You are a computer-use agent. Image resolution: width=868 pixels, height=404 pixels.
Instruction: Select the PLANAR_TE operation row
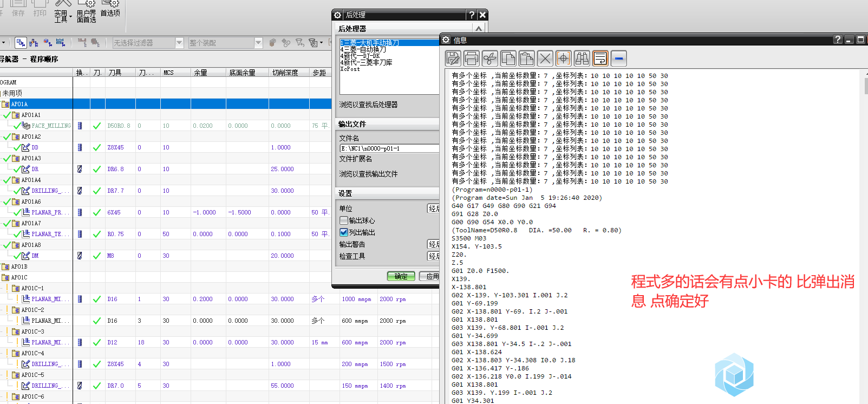click(x=166, y=234)
